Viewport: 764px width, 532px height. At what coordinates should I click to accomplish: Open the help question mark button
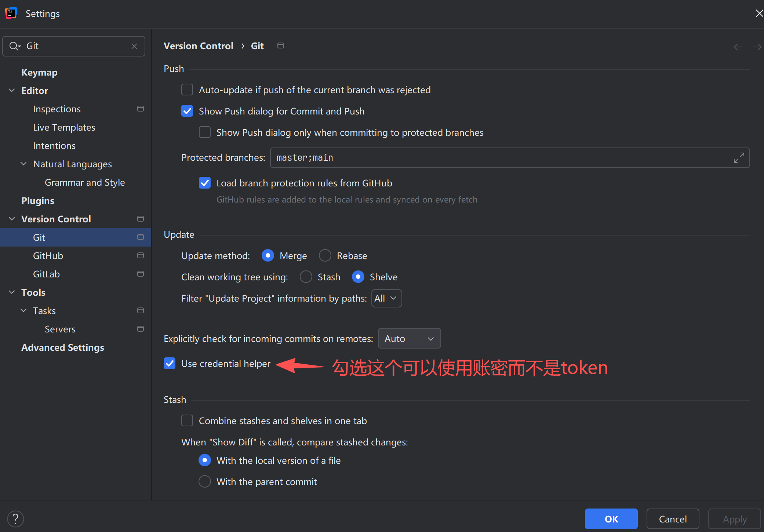15,519
